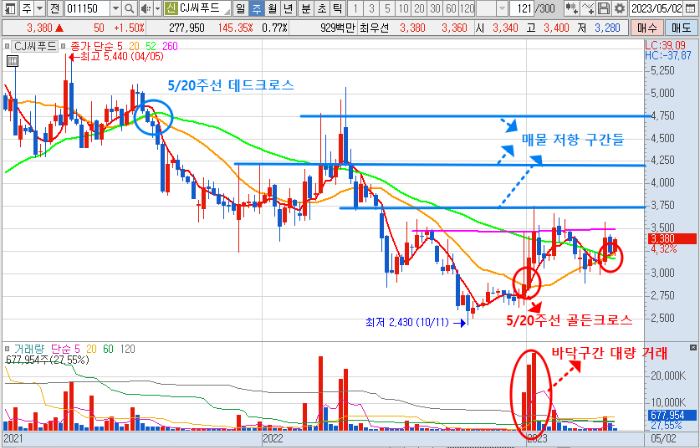Click the interval 5 button

(388, 8)
